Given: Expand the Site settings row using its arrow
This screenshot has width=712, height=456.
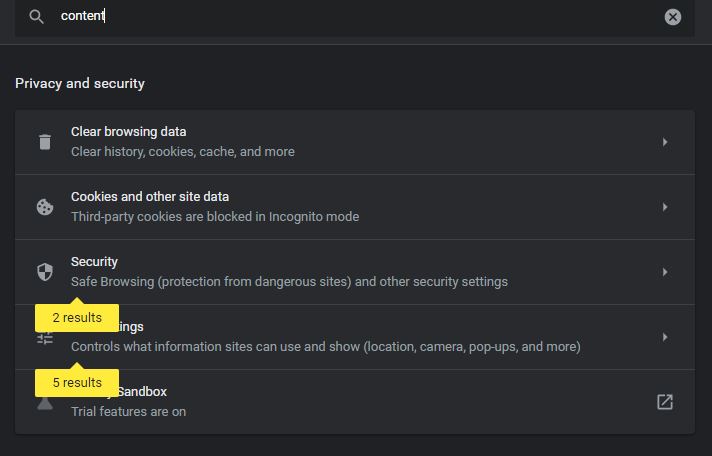Looking at the screenshot, I should pos(665,337).
